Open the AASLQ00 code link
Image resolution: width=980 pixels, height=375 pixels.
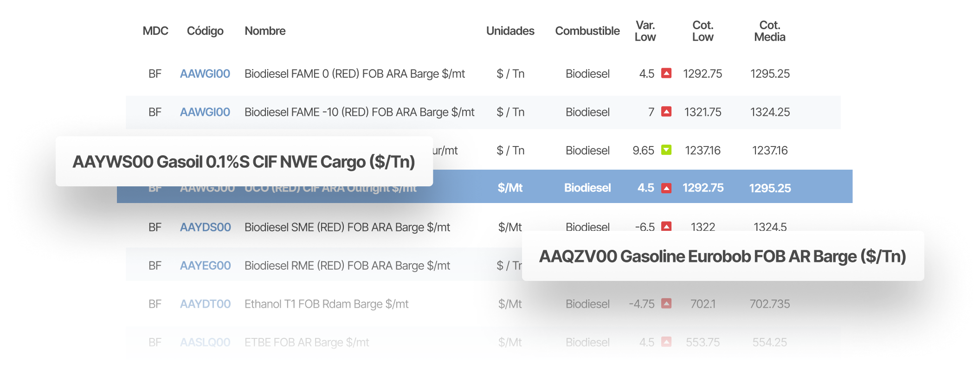(x=205, y=343)
